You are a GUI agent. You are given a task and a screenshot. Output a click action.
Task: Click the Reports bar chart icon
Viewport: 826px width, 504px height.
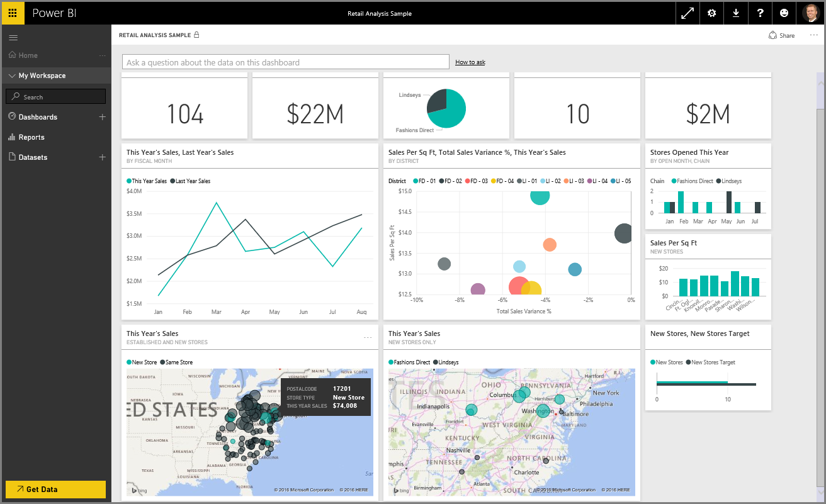(12, 137)
